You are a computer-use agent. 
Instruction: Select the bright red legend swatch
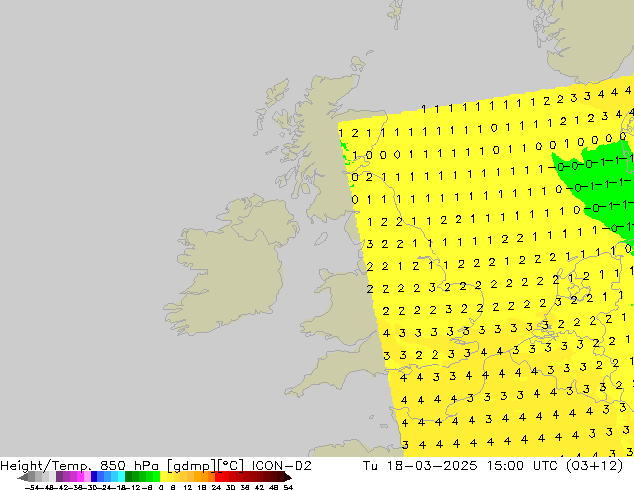(x=218, y=477)
